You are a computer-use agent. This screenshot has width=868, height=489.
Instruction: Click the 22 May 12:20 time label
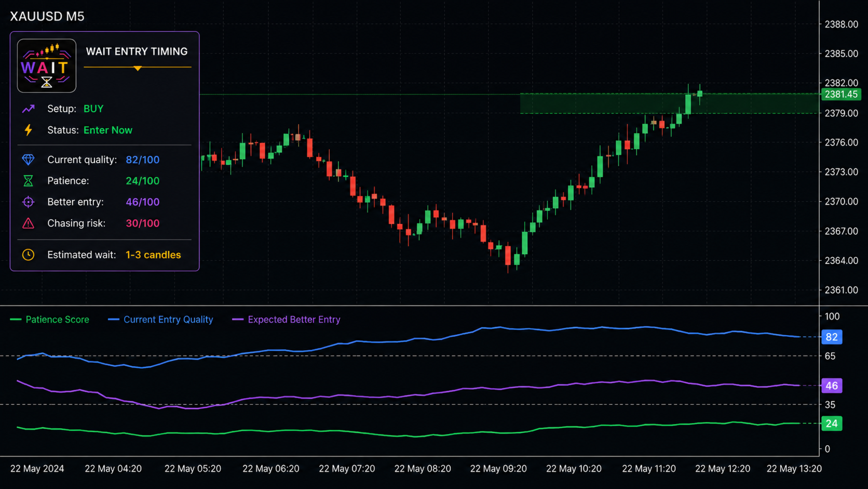tap(723, 469)
